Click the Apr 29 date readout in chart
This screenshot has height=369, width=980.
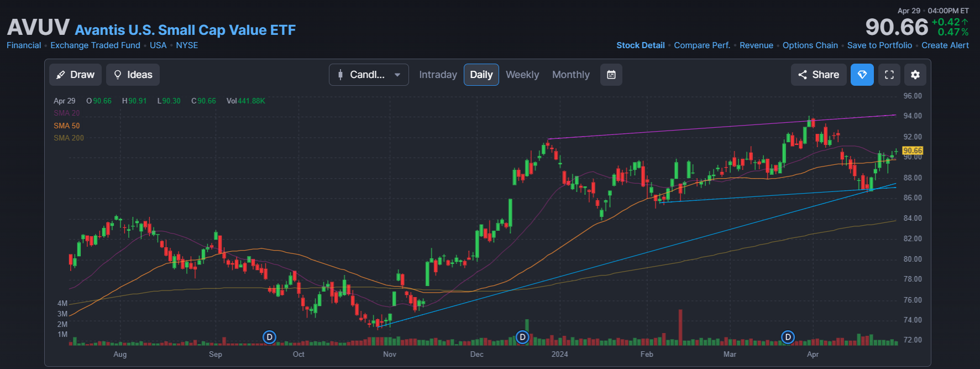(x=64, y=101)
